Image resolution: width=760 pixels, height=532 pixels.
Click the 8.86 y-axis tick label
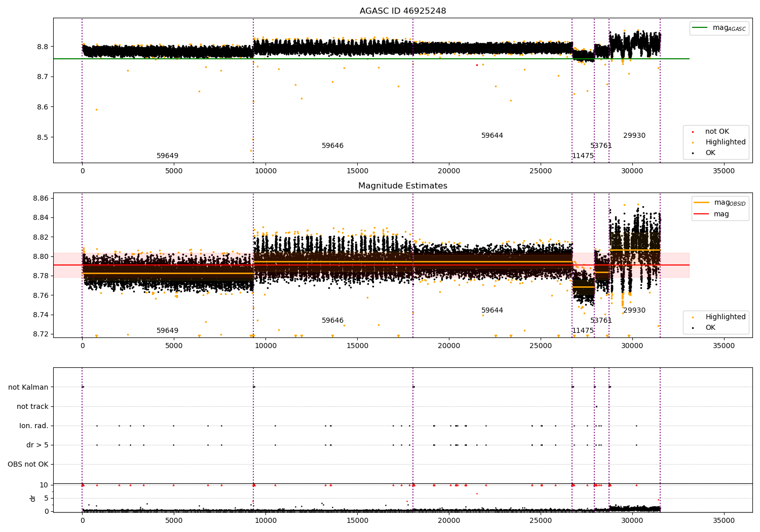coord(41,199)
